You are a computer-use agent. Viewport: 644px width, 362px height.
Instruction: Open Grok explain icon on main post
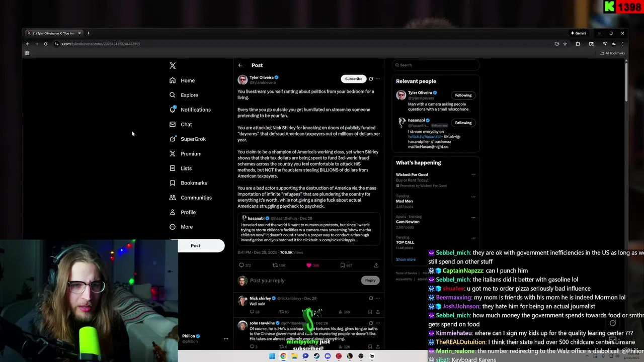371,79
